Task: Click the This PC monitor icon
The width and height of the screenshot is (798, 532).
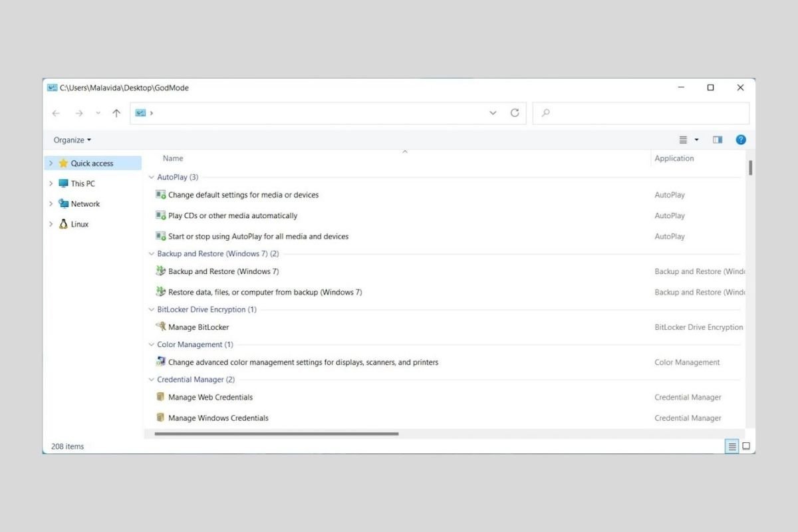Action: click(x=63, y=184)
